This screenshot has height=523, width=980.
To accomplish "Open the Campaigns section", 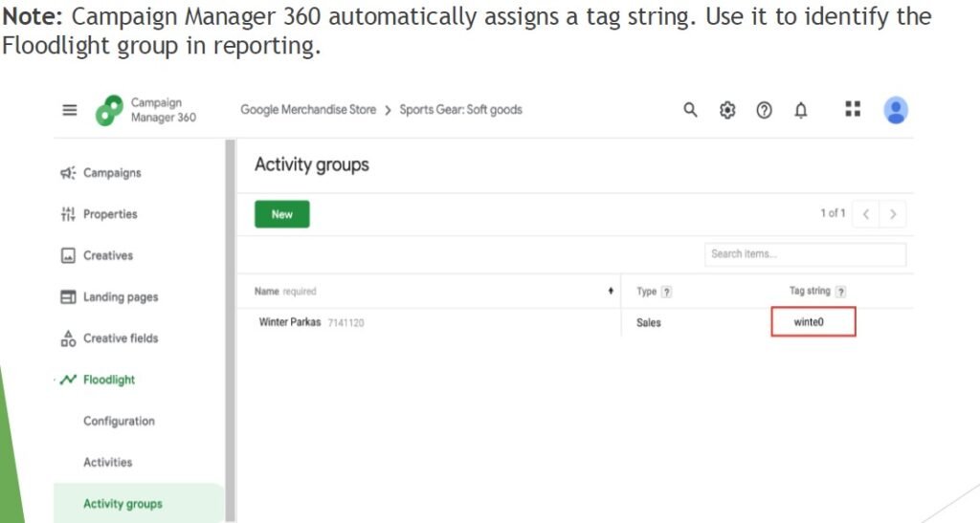I will (x=112, y=173).
